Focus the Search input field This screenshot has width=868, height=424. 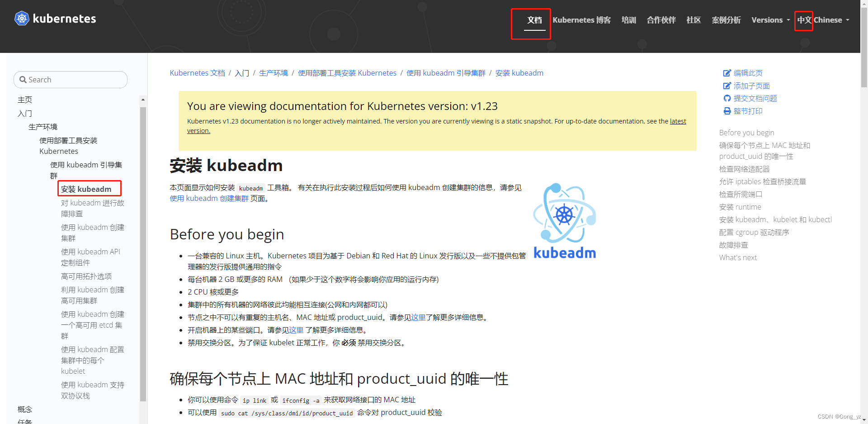[71, 80]
